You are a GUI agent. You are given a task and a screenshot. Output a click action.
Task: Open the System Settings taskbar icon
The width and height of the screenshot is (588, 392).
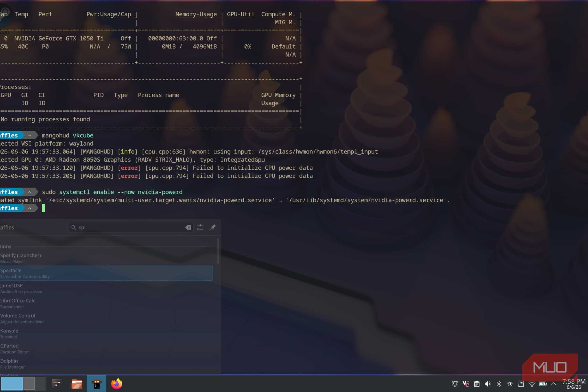pos(57,384)
